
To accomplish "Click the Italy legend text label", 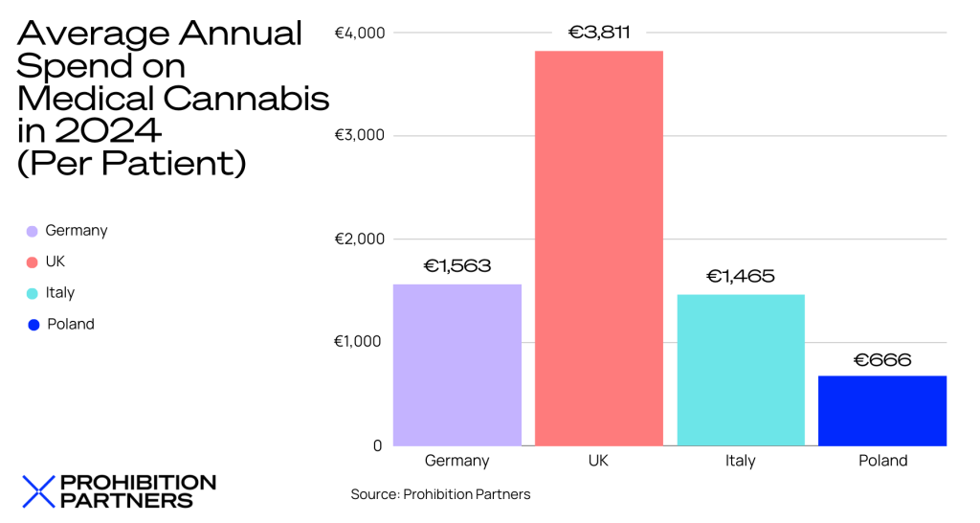I will [59, 292].
